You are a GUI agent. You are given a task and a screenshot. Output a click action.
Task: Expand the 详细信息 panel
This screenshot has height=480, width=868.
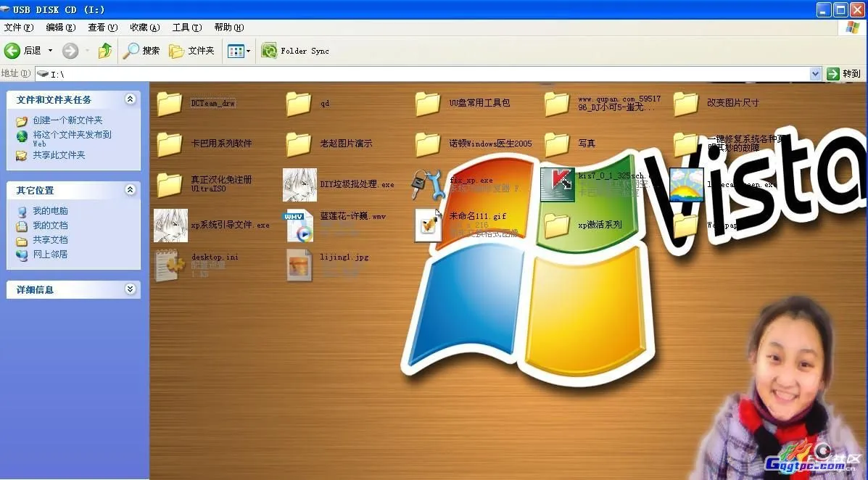click(131, 289)
